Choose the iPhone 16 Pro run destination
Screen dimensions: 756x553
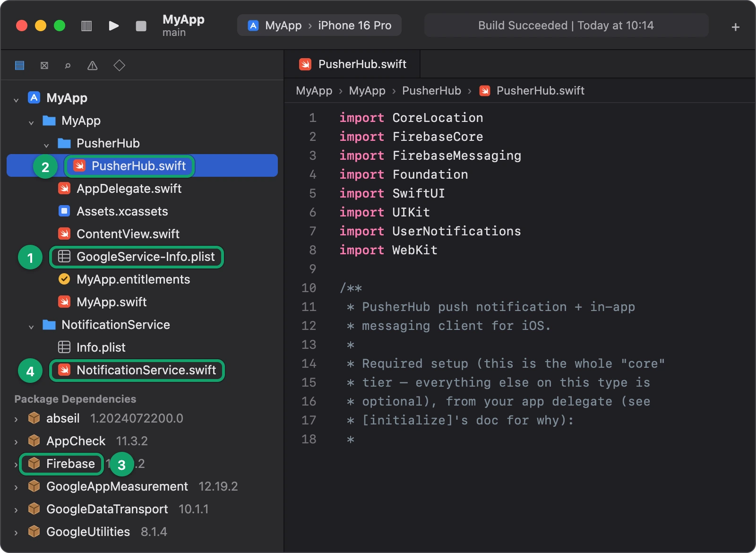pos(355,26)
